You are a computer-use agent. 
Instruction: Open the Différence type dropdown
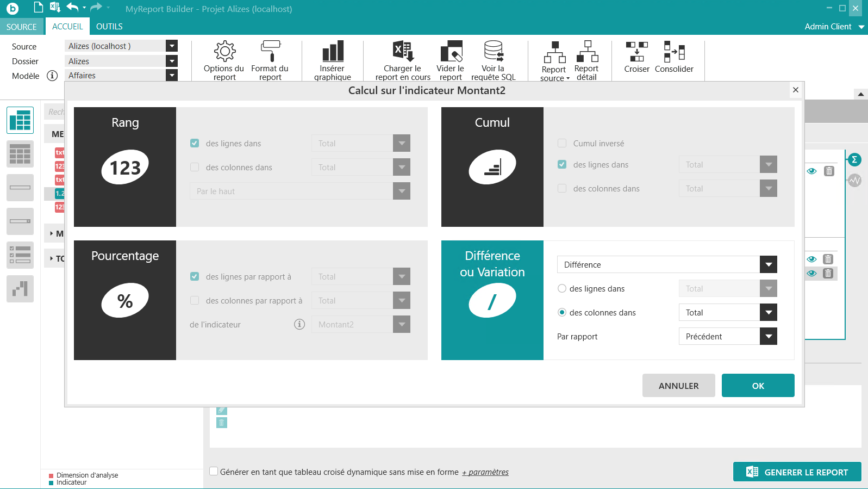[768, 265]
